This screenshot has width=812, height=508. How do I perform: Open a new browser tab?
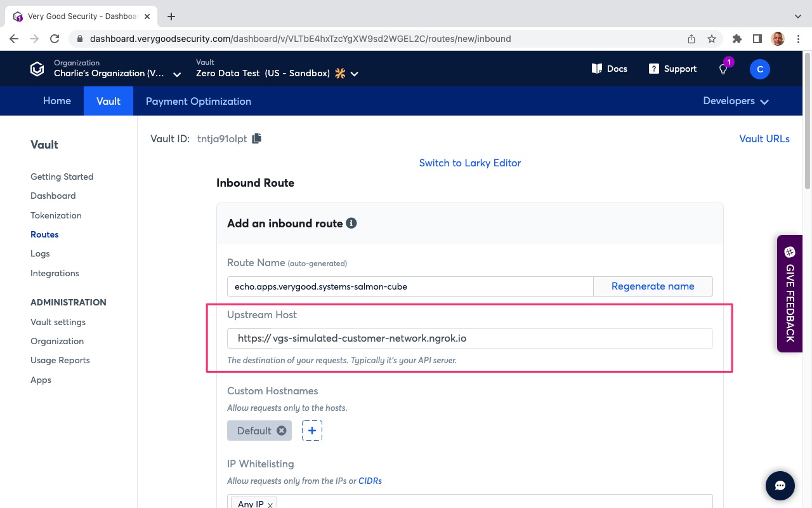coord(171,17)
